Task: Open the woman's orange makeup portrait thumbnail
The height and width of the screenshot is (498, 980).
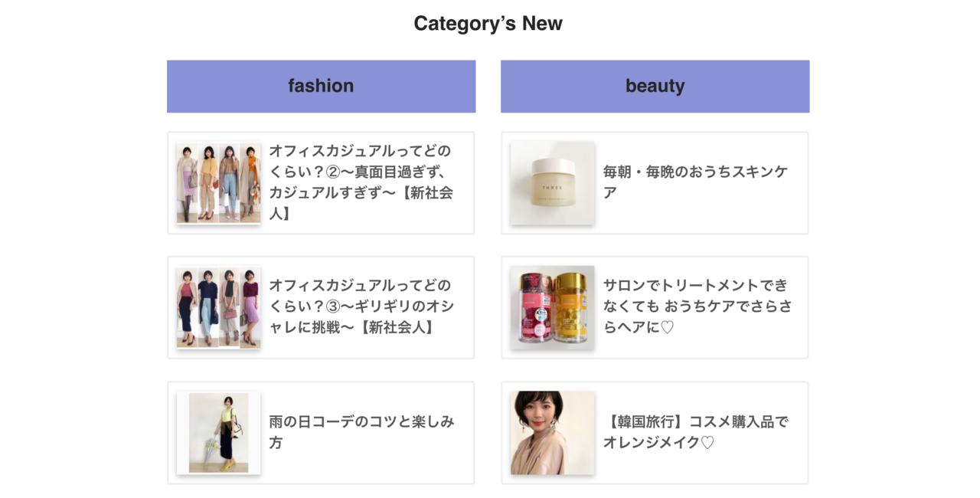Action: click(552, 433)
